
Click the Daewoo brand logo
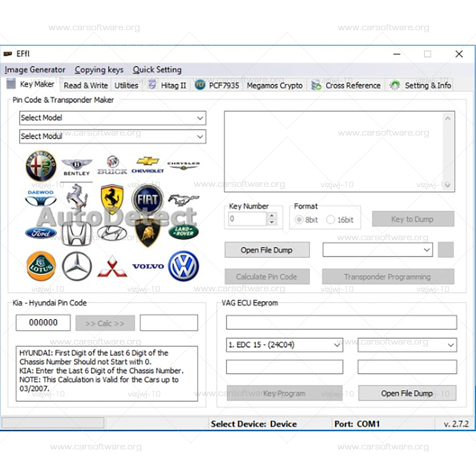(x=40, y=198)
